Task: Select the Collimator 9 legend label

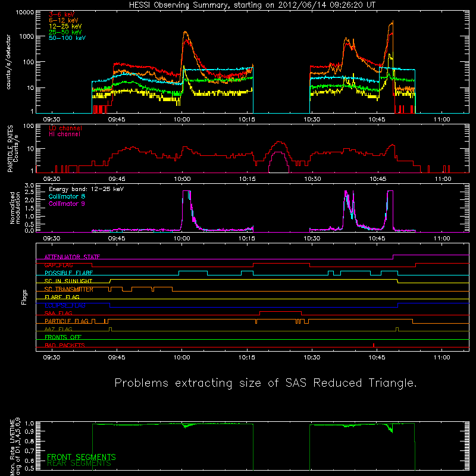Action: [x=67, y=203]
